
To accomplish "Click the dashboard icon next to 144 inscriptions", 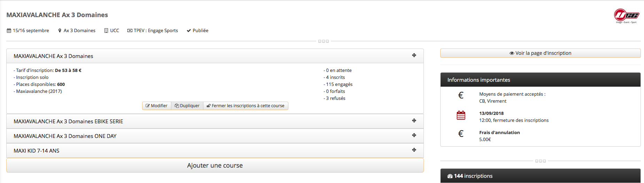I will click(450, 176).
